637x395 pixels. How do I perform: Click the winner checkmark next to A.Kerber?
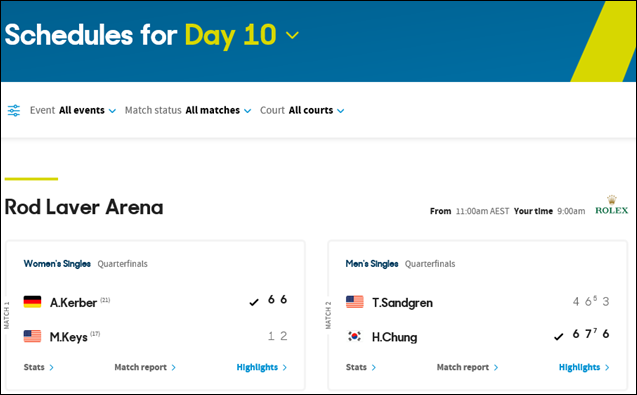click(x=254, y=302)
